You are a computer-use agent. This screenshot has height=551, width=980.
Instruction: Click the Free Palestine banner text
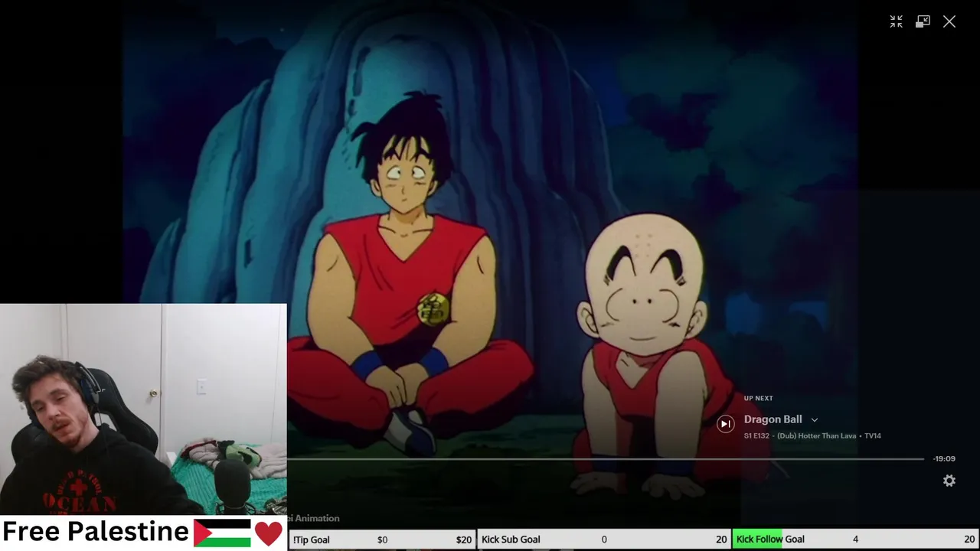pyautogui.click(x=96, y=532)
